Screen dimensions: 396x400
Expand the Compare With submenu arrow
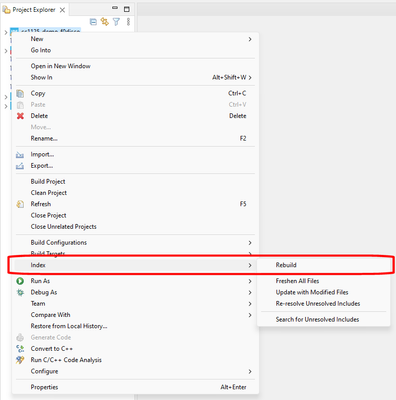[250, 315]
